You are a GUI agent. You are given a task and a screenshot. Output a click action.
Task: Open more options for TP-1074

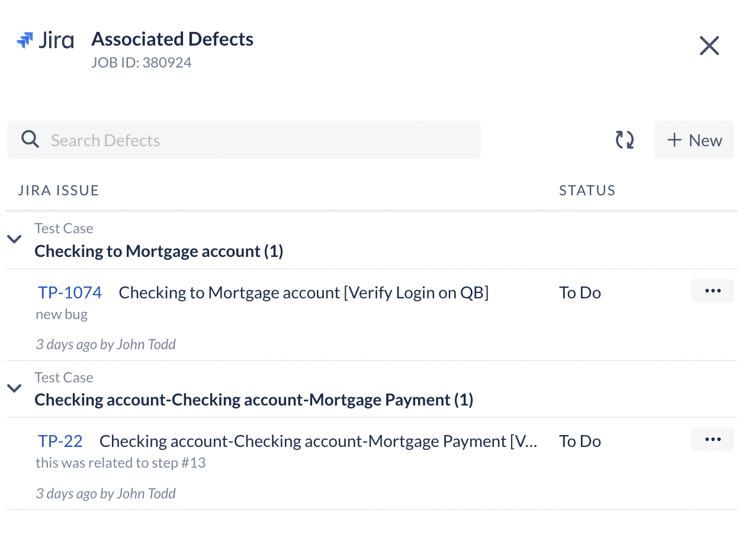pyautogui.click(x=713, y=291)
